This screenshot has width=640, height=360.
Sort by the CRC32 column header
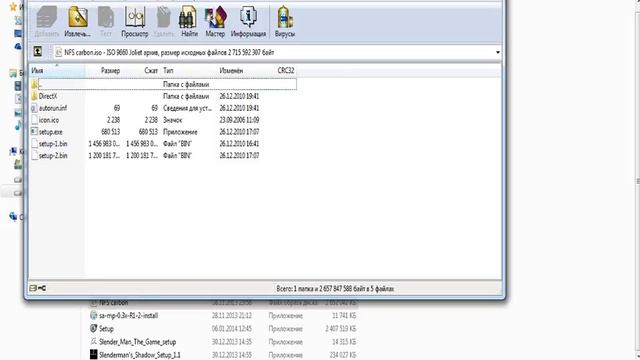pos(287,71)
